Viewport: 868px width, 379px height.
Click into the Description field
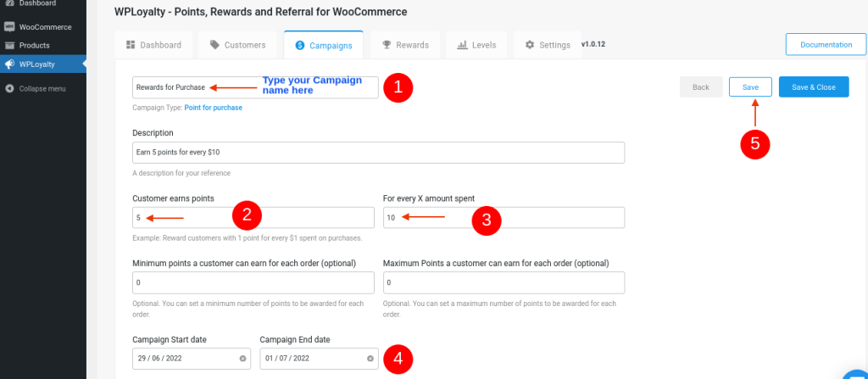[x=379, y=153]
